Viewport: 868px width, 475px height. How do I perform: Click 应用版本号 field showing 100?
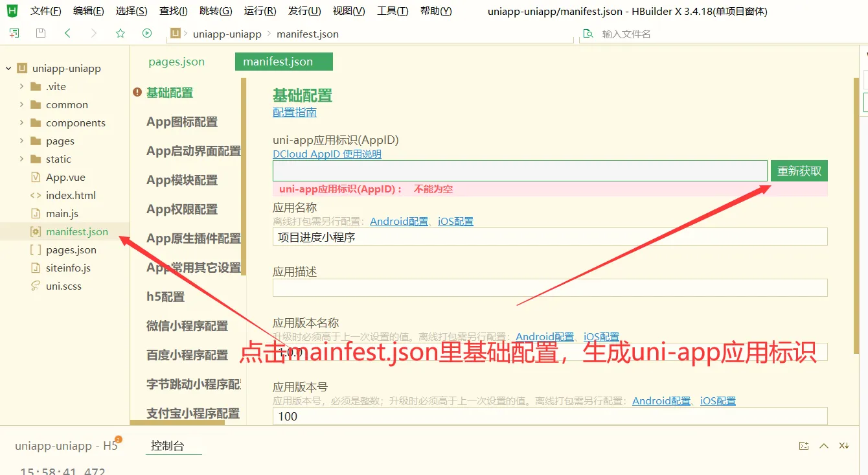click(x=550, y=416)
